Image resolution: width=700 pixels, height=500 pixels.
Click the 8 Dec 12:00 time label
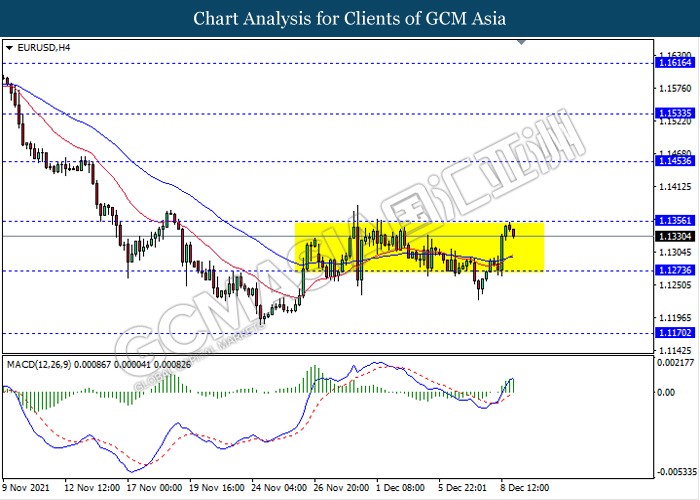[x=525, y=487]
